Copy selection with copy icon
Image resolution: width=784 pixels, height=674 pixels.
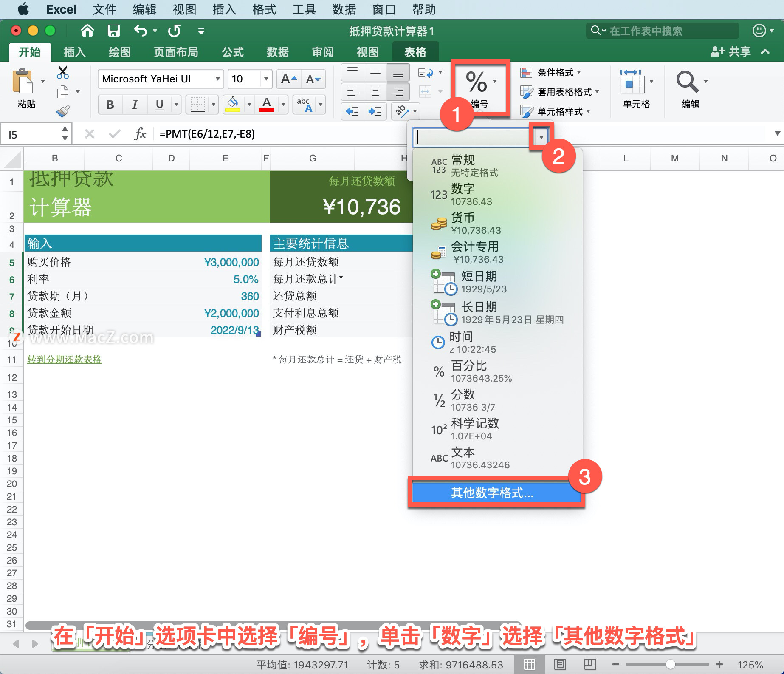coord(63,91)
